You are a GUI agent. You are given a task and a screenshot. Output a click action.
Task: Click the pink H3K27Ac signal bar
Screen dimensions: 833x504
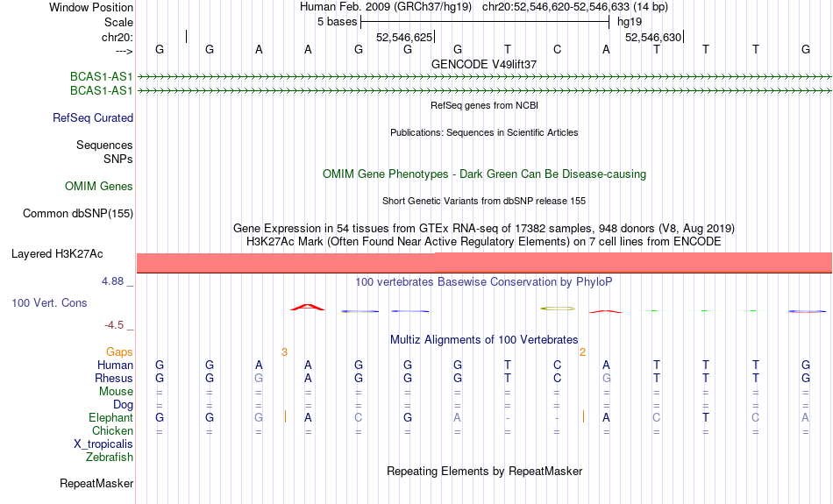click(484, 263)
